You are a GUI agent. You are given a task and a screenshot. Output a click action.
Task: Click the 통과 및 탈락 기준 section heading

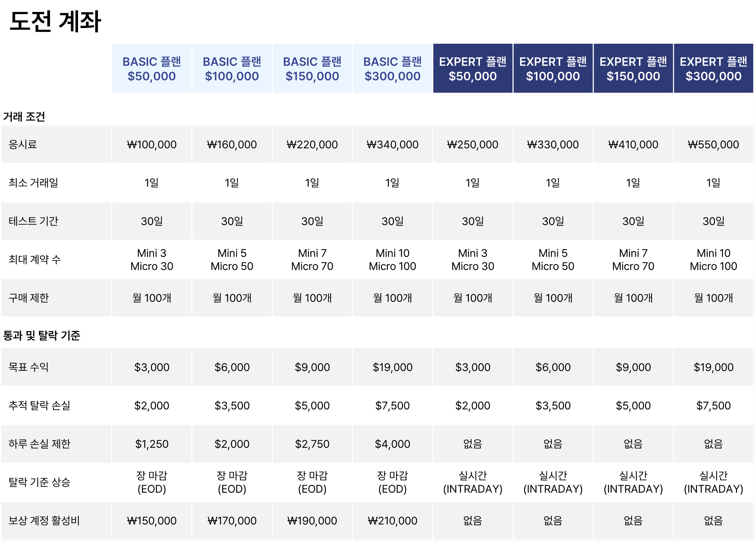(x=42, y=335)
